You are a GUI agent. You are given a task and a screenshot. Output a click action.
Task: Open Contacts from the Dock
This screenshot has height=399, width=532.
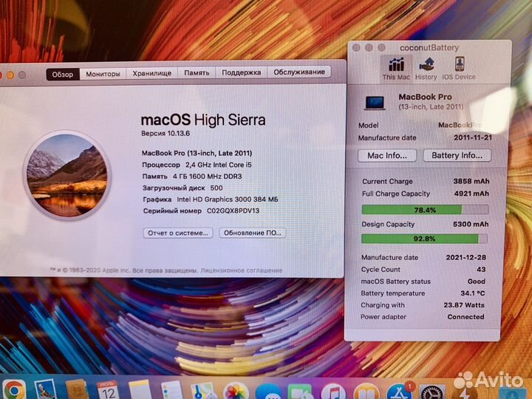[x=77, y=389]
